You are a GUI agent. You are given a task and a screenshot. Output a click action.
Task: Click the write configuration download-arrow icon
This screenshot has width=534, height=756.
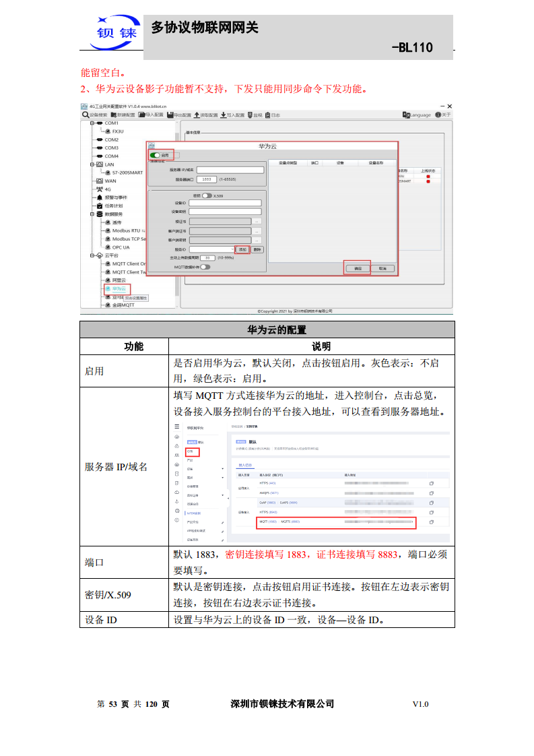tap(223, 115)
